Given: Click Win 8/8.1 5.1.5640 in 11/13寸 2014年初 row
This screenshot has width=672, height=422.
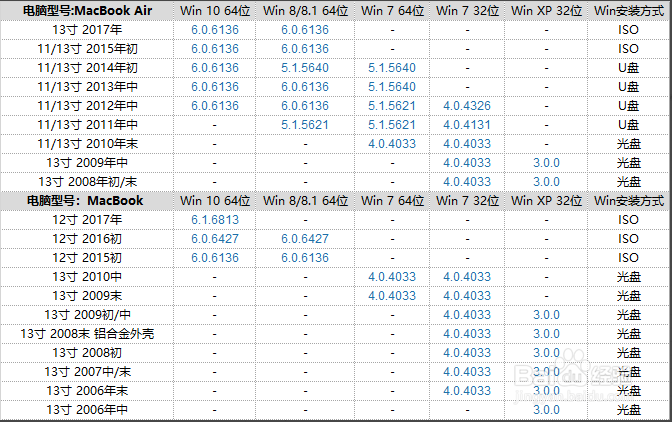Looking at the screenshot, I should point(305,68).
